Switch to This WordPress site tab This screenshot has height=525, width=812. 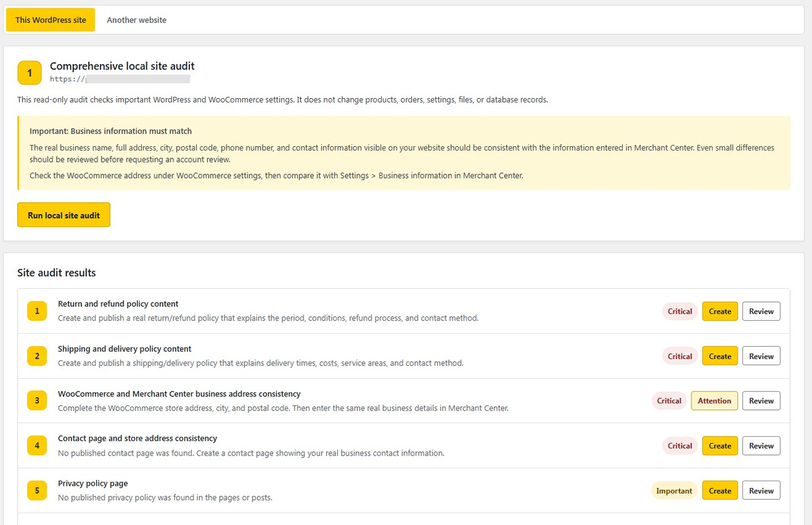[x=51, y=20]
